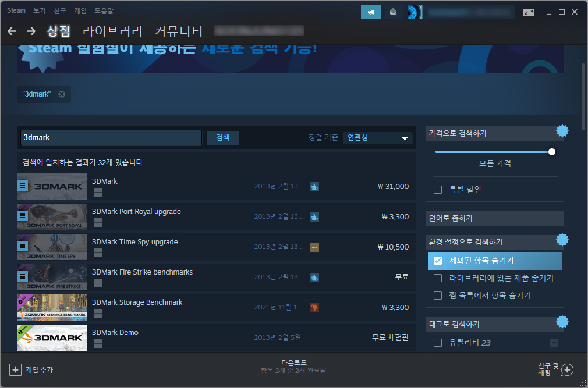Open 친구 및 채팅
The height and width of the screenshot is (388, 588).
[x=556, y=369]
